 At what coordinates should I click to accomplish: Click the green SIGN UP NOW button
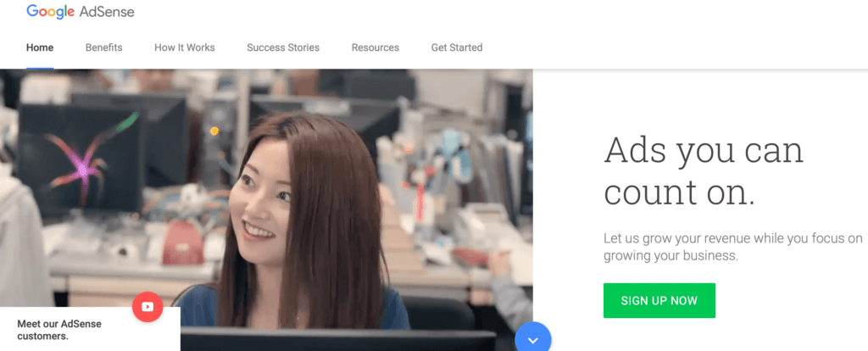click(x=659, y=301)
